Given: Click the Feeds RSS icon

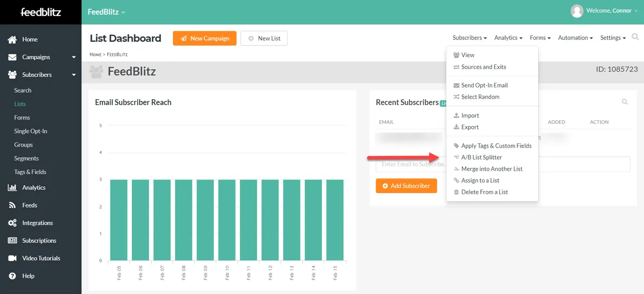Looking at the screenshot, I should (12, 205).
